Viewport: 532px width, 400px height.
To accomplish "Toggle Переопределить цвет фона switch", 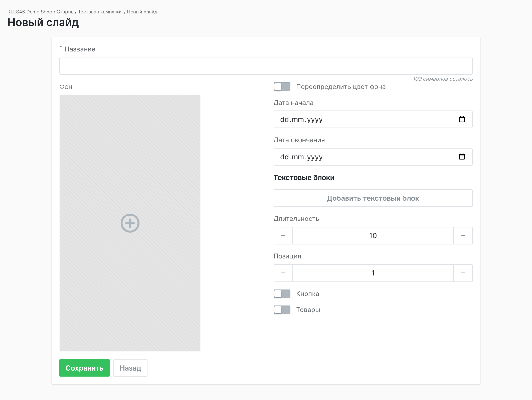I will [282, 87].
